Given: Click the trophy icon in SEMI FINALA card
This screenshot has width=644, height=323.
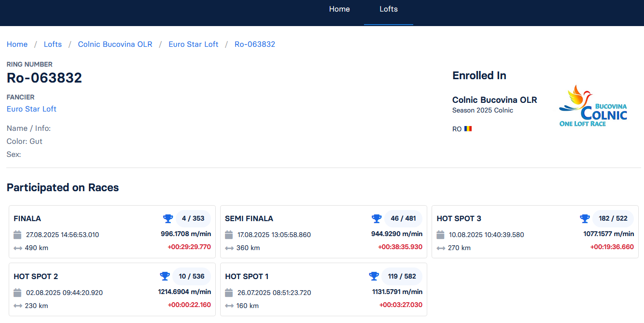Looking at the screenshot, I should coord(377,219).
